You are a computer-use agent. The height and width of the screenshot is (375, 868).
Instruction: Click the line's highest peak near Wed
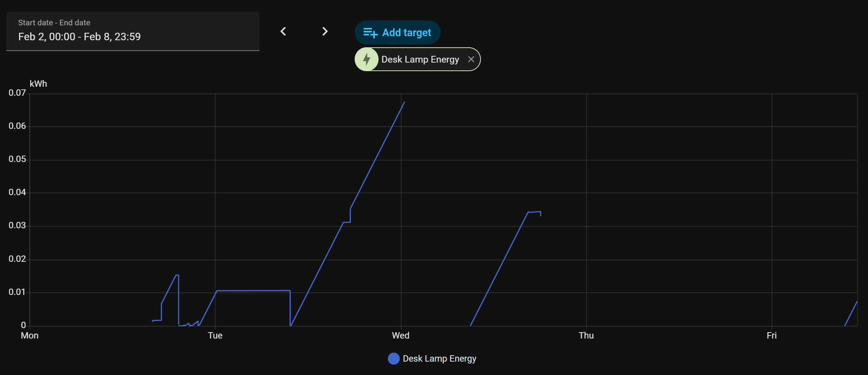[x=404, y=102]
